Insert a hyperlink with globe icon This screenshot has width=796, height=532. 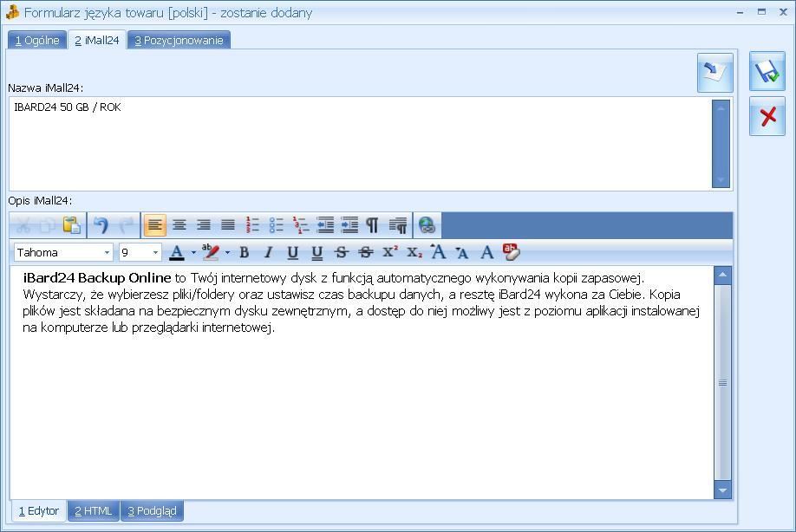427,225
